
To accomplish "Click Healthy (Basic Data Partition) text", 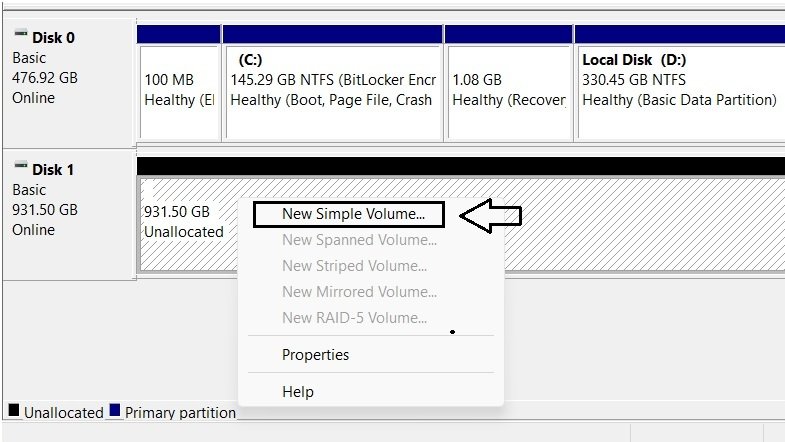I will click(x=679, y=100).
